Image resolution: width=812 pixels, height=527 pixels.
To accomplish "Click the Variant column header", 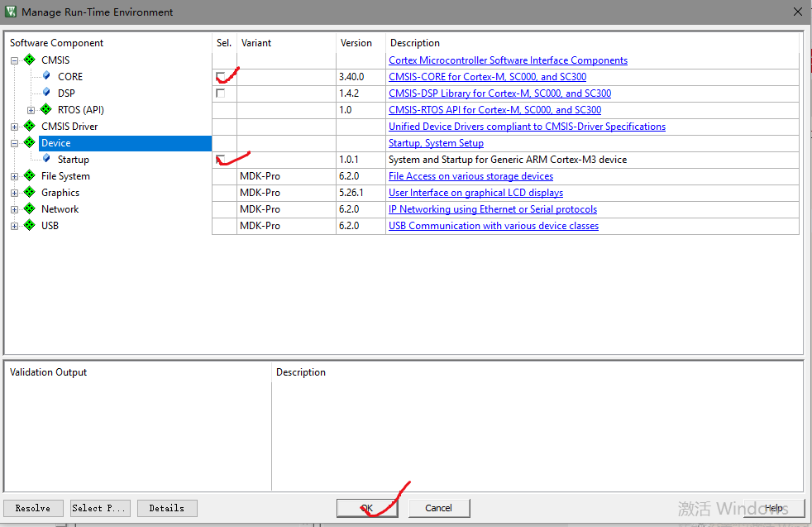I will 256,43.
